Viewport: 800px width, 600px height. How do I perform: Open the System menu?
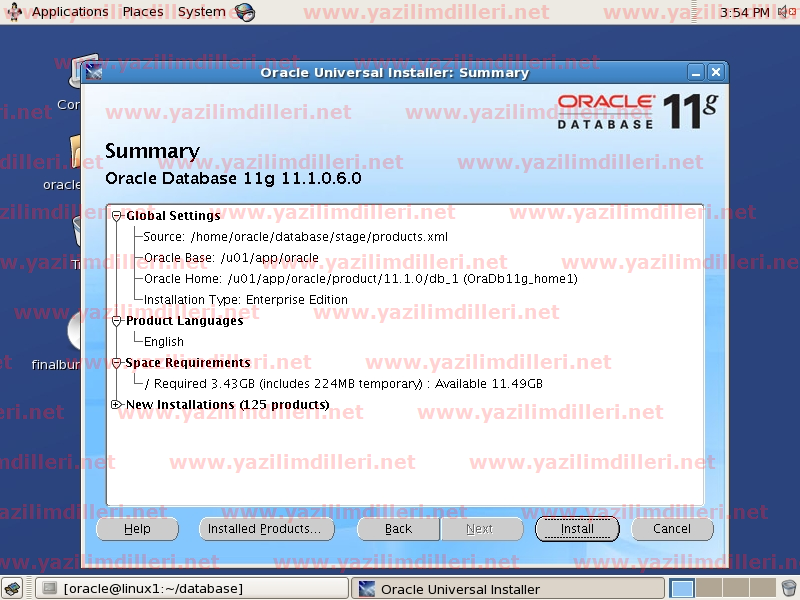pyautogui.click(x=201, y=12)
